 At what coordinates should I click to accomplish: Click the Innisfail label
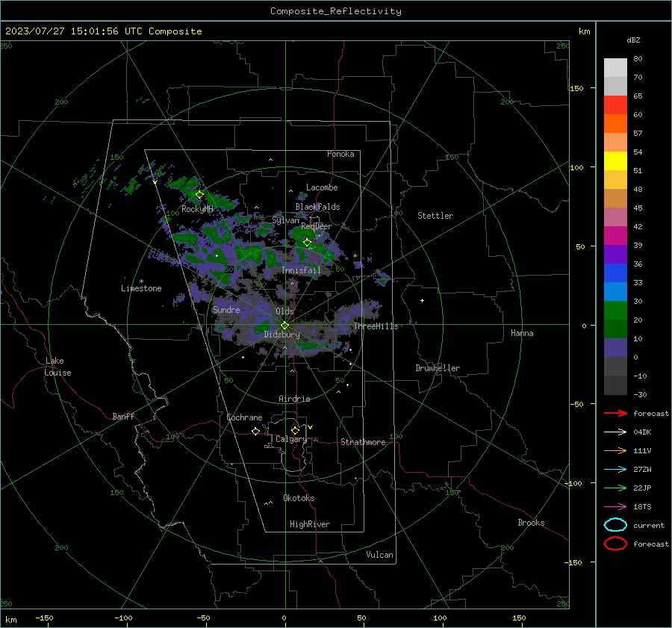pyautogui.click(x=302, y=270)
